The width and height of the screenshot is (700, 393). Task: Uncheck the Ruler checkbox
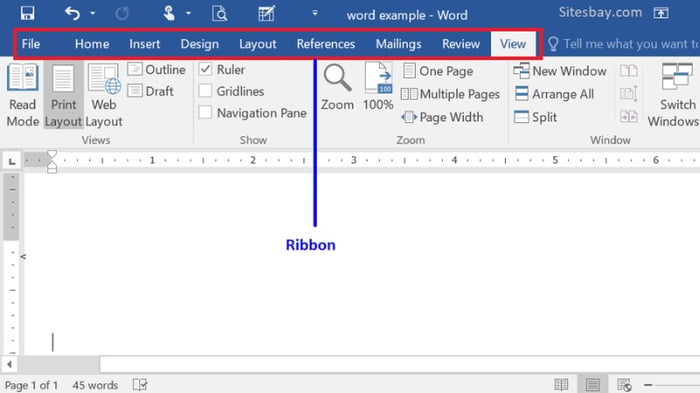pyautogui.click(x=205, y=69)
